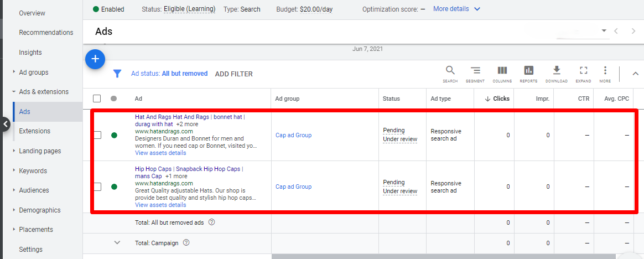The width and height of the screenshot is (644, 259).
Task: Open the Segment options icon
Action: 475,71
